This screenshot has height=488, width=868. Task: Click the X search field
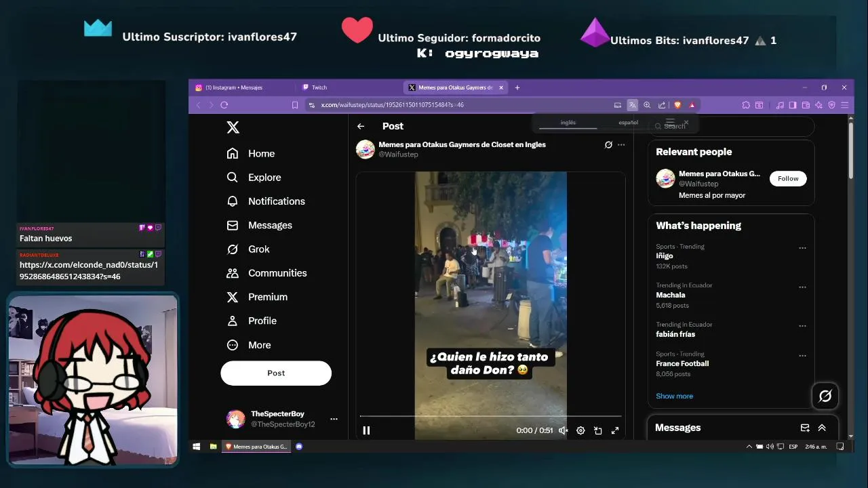(732, 126)
